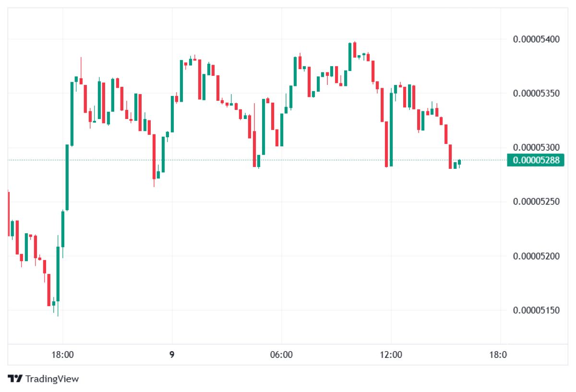Image resolution: width=576 pixels, height=392 pixels.
Task: Click the 0.00005200 price scale label
Action: pyautogui.click(x=536, y=256)
